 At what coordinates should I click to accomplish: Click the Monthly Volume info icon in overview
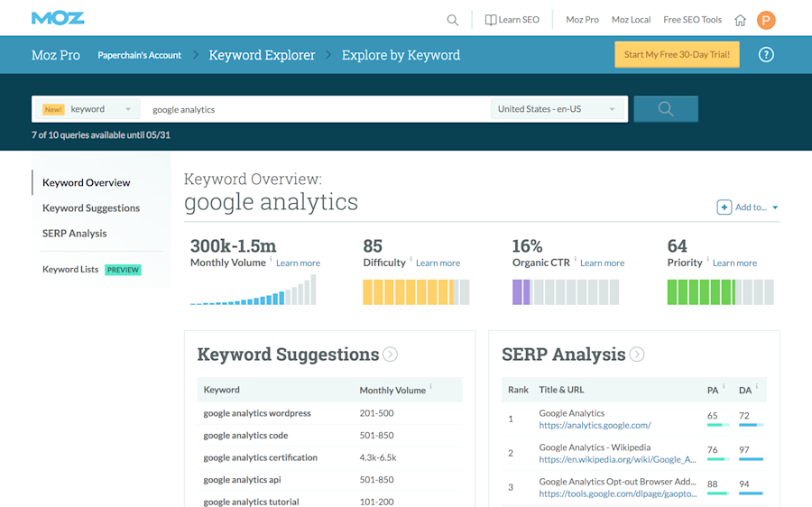[x=271, y=258]
